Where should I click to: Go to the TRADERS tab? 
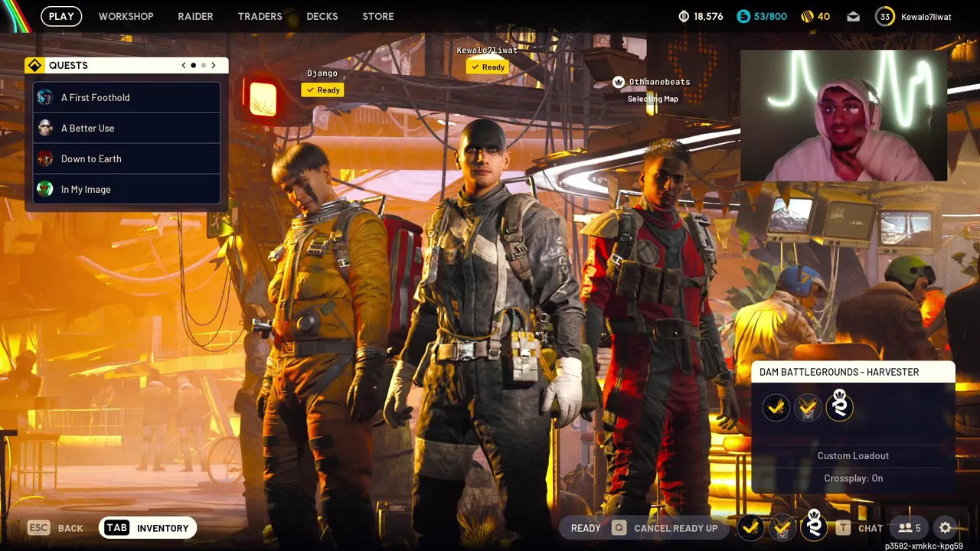[x=260, y=16]
